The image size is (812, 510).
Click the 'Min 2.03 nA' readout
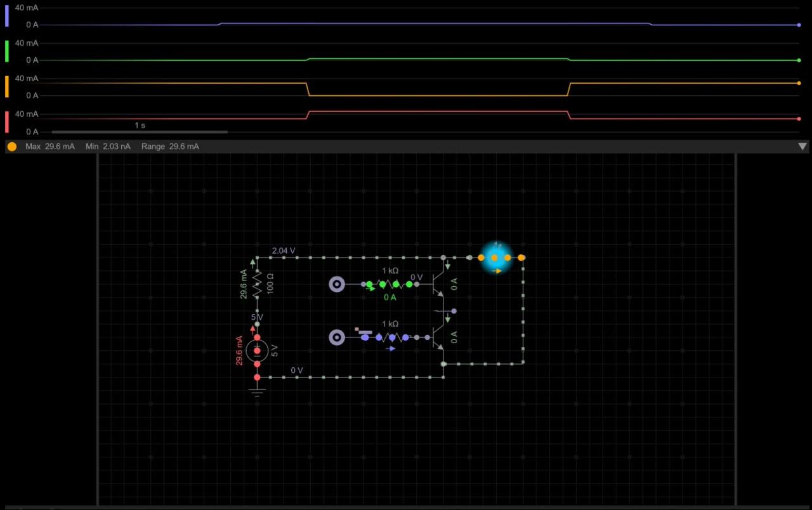pyautogui.click(x=108, y=147)
